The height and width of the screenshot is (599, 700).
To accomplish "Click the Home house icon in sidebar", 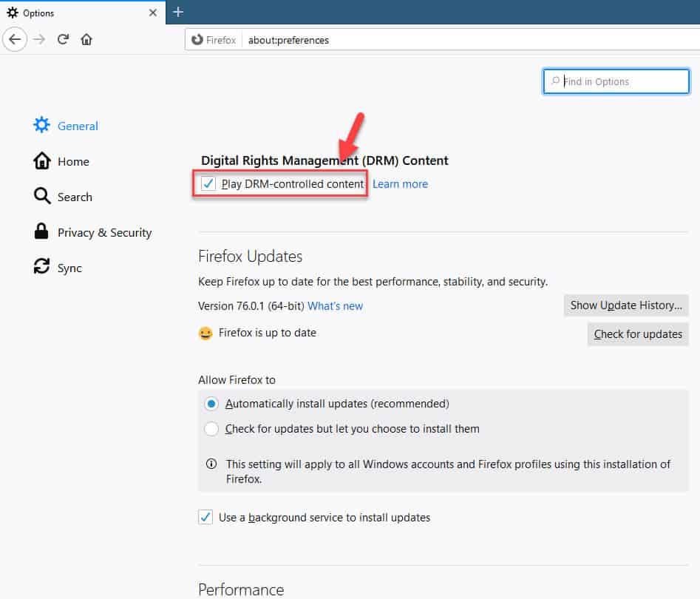I will point(42,160).
